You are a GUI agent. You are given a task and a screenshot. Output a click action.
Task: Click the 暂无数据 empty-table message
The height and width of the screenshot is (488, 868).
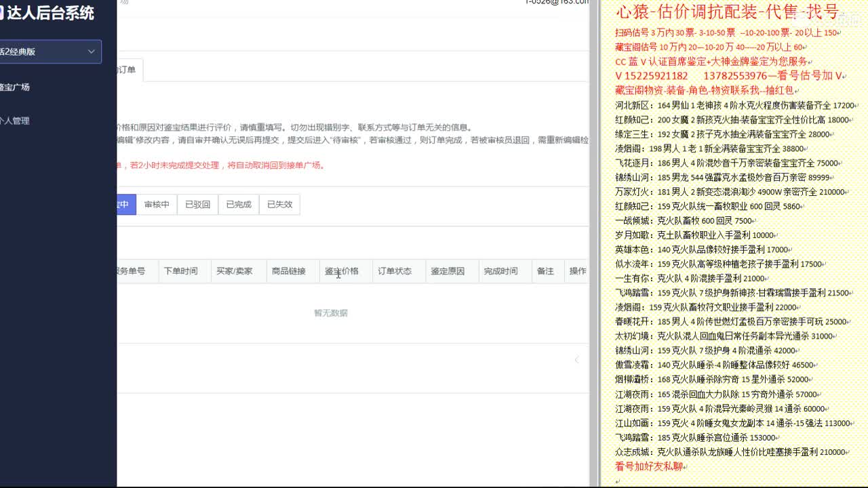pos(331,313)
